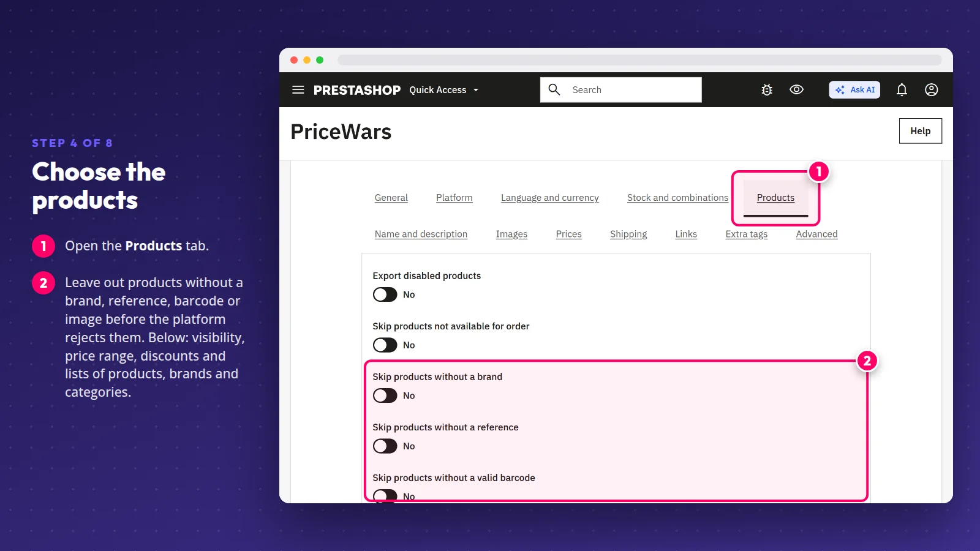This screenshot has height=551, width=980.
Task: Click the PriceWars page title
Action: click(341, 132)
